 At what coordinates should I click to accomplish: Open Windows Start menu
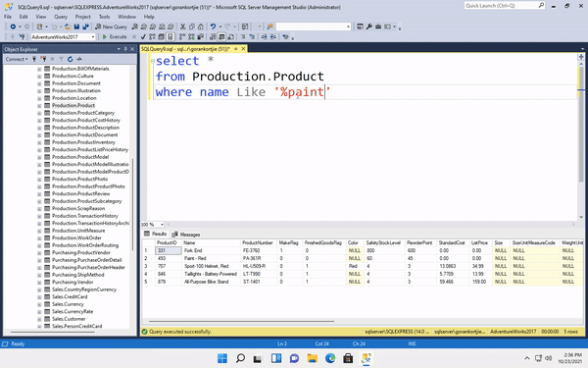(x=222, y=358)
